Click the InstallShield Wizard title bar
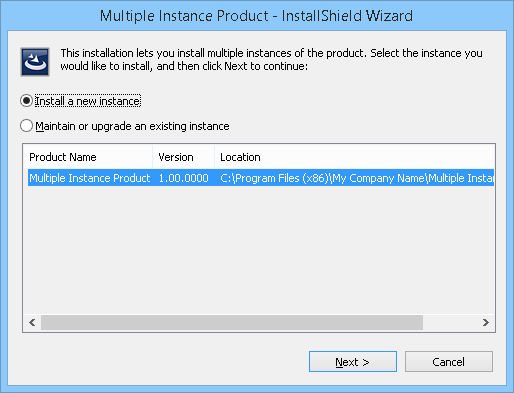This screenshot has width=514, height=393. 256,16
